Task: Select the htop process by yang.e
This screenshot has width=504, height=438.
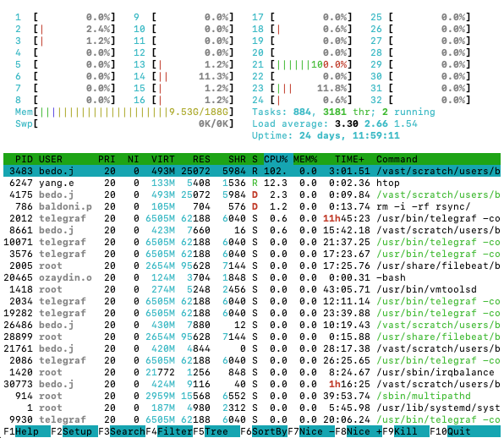Action: click(x=252, y=183)
